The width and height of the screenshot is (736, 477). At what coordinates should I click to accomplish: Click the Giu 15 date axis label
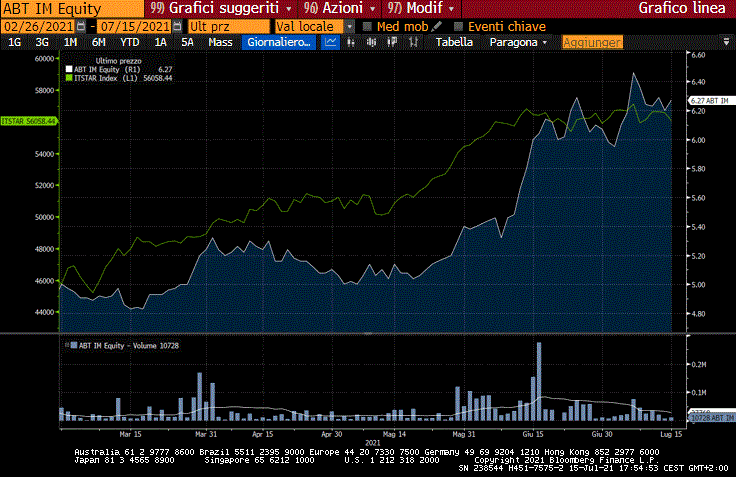(533, 434)
